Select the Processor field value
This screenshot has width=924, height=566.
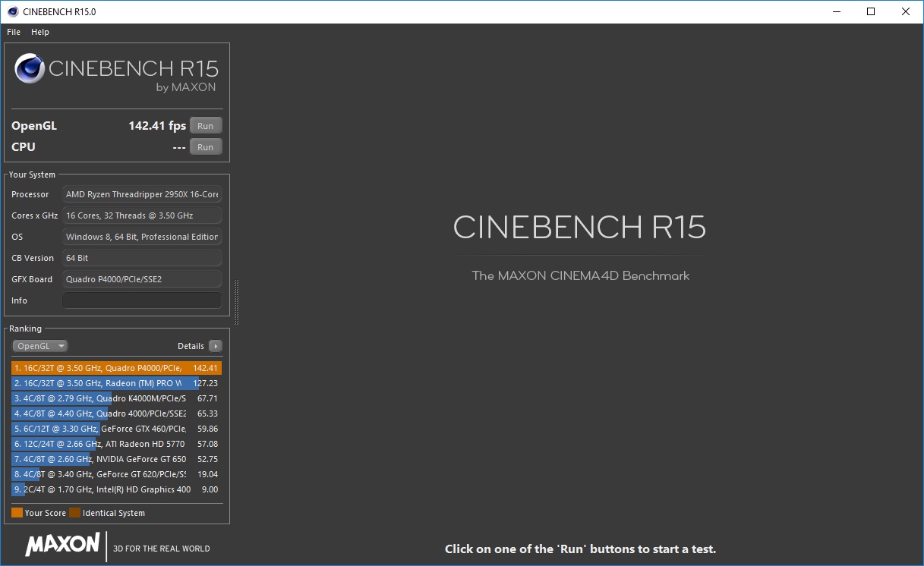point(142,194)
